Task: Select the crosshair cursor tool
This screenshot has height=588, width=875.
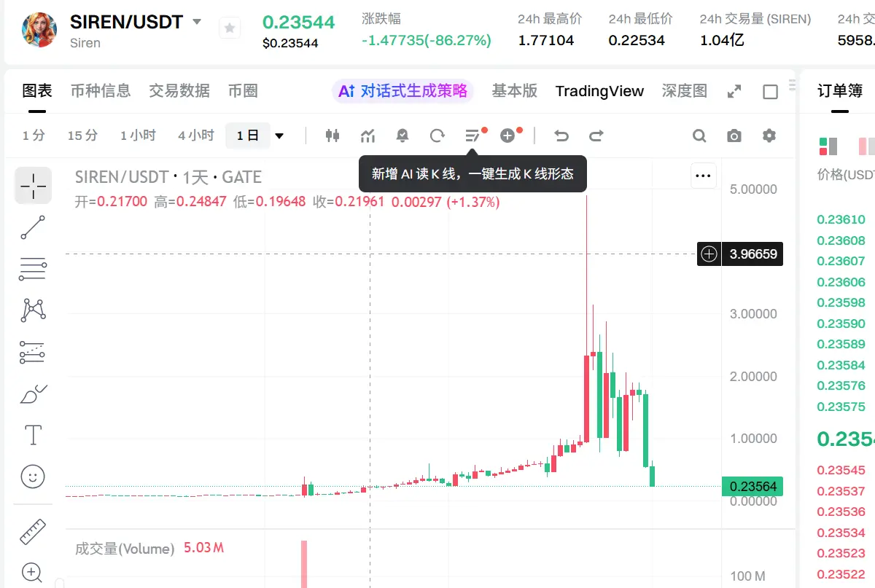Action: tap(34, 185)
